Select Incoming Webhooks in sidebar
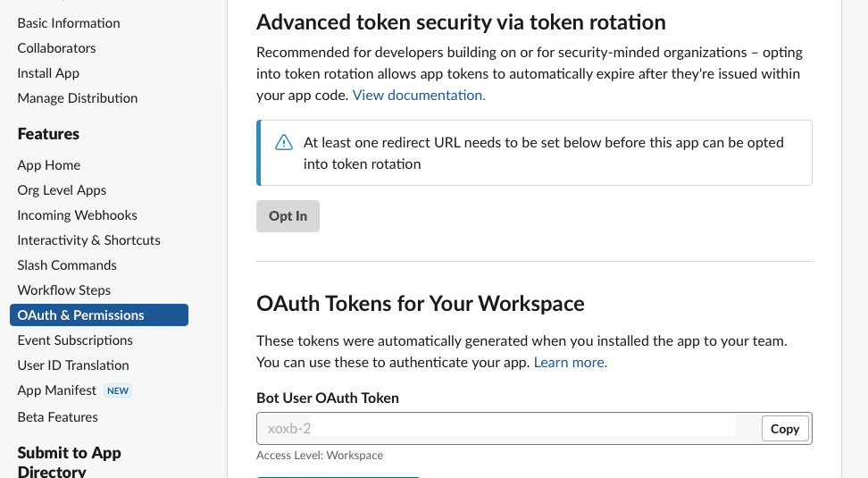The height and width of the screenshot is (478, 868). [x=77, y=215]
